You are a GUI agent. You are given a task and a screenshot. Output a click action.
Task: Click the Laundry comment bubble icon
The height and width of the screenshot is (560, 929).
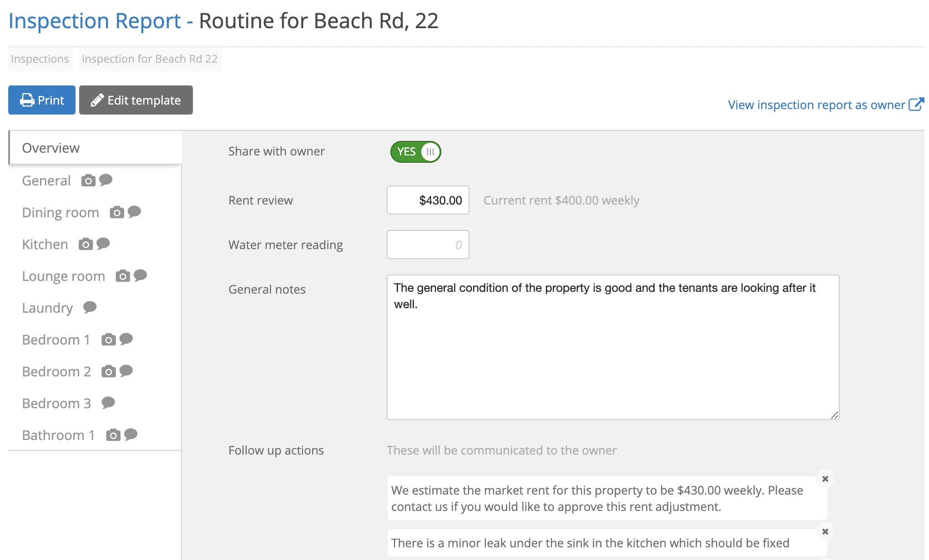pyautogui.click(x=90, y=307)
